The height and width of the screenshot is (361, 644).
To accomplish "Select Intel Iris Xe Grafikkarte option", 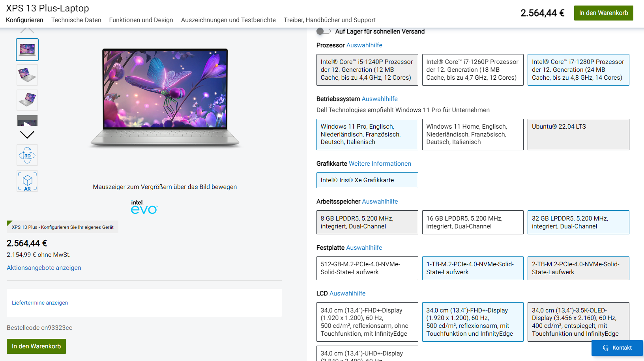I will (x=367, y=180).
